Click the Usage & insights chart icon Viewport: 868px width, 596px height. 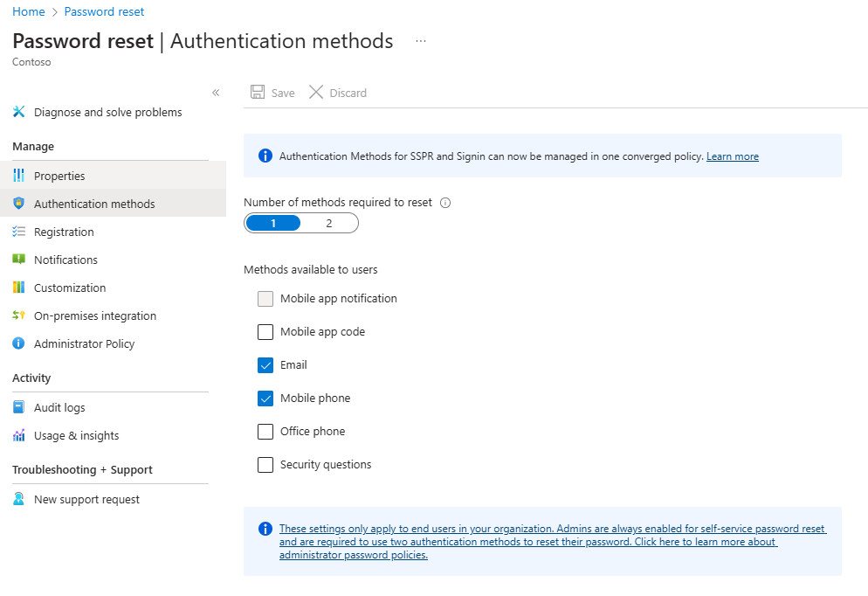(x=19, y=435)
